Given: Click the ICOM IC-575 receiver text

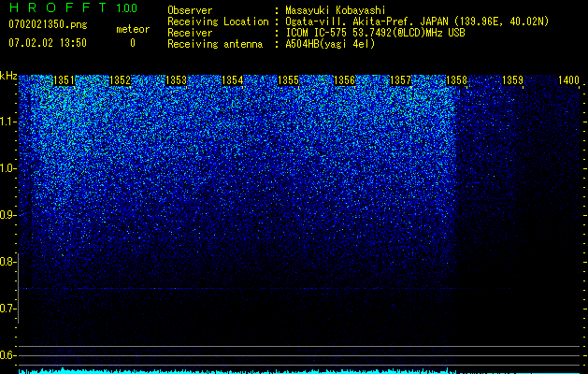Looking at the screenshot, I should click(375, 33).
